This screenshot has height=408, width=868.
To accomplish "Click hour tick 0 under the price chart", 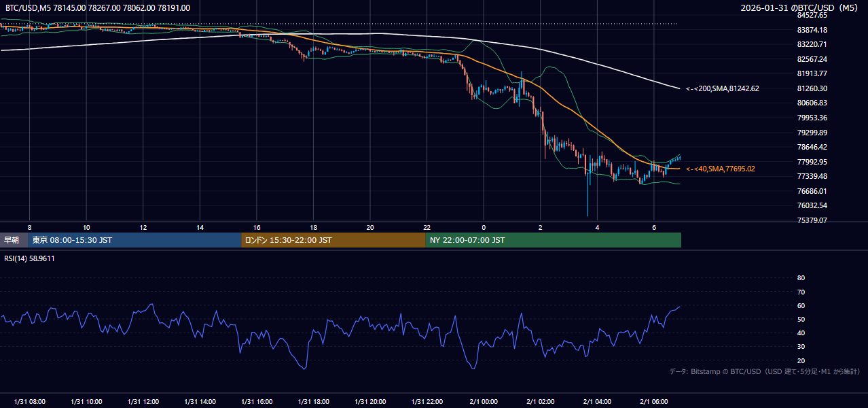I will pos(484,227).
